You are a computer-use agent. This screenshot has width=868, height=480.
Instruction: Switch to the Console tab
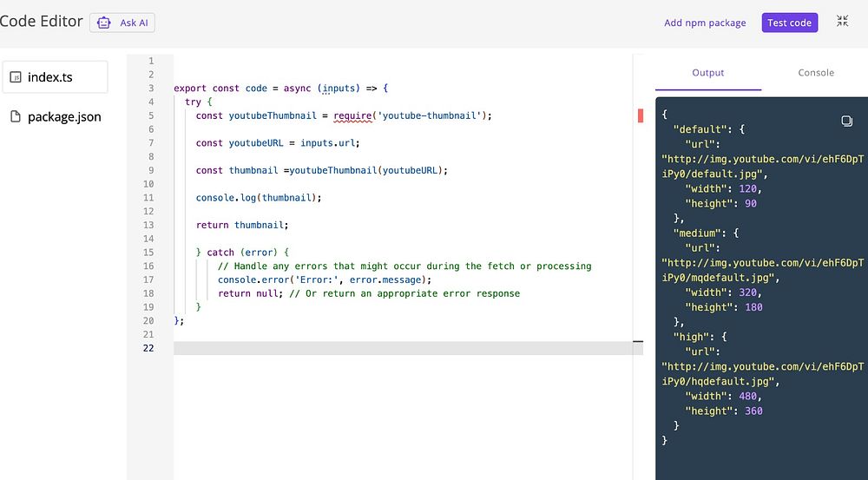816,73
